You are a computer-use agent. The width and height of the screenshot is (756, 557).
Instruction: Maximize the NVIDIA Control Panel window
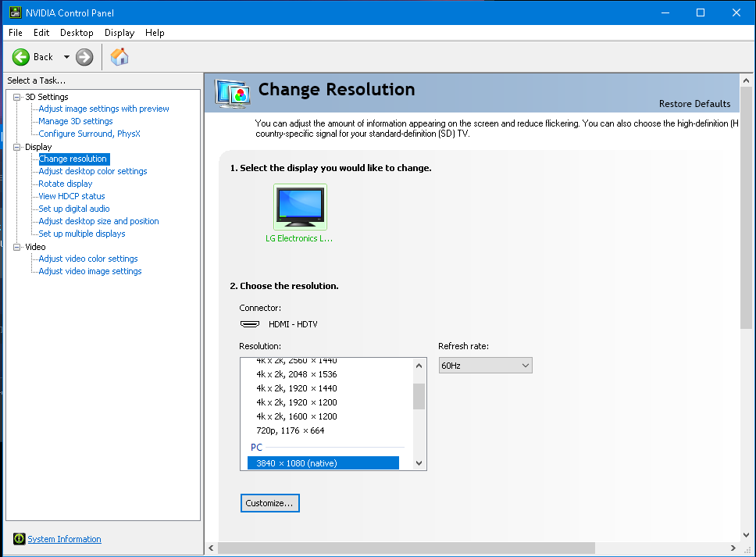point(701,12)
